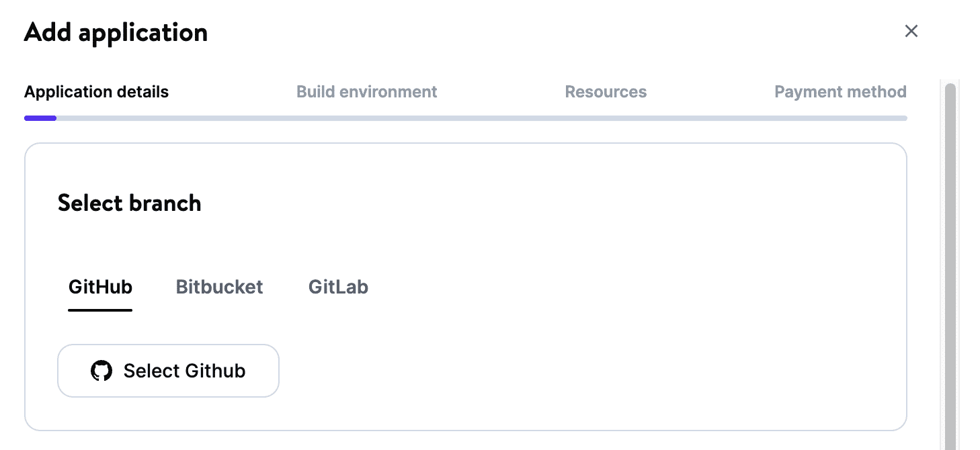Select the GitHub tab

tap(99, 287)
